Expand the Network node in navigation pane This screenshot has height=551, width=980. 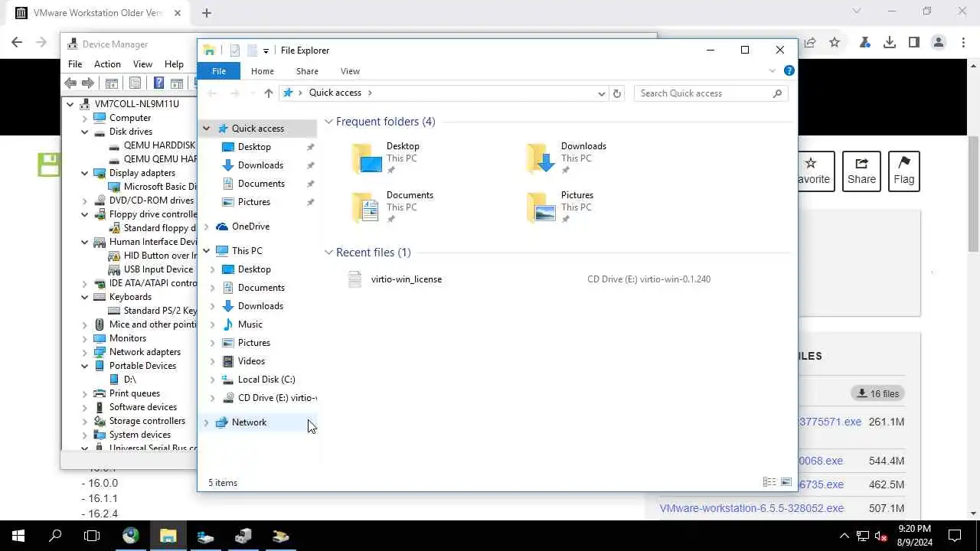[x=206, y=422]
